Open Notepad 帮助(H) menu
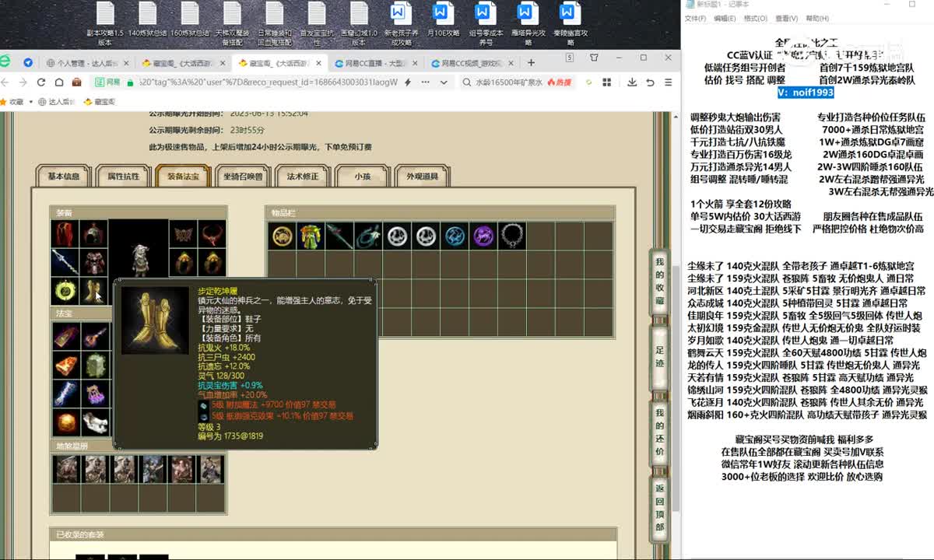 817,18
